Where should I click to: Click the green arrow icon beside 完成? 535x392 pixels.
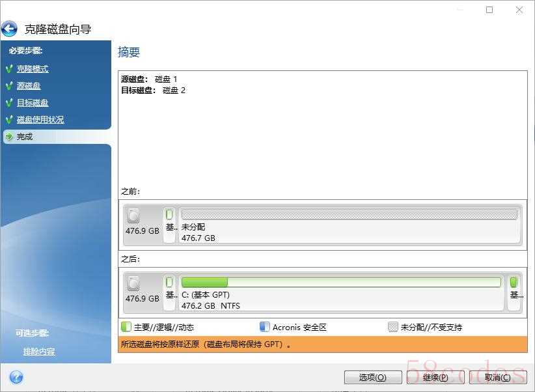9,137
